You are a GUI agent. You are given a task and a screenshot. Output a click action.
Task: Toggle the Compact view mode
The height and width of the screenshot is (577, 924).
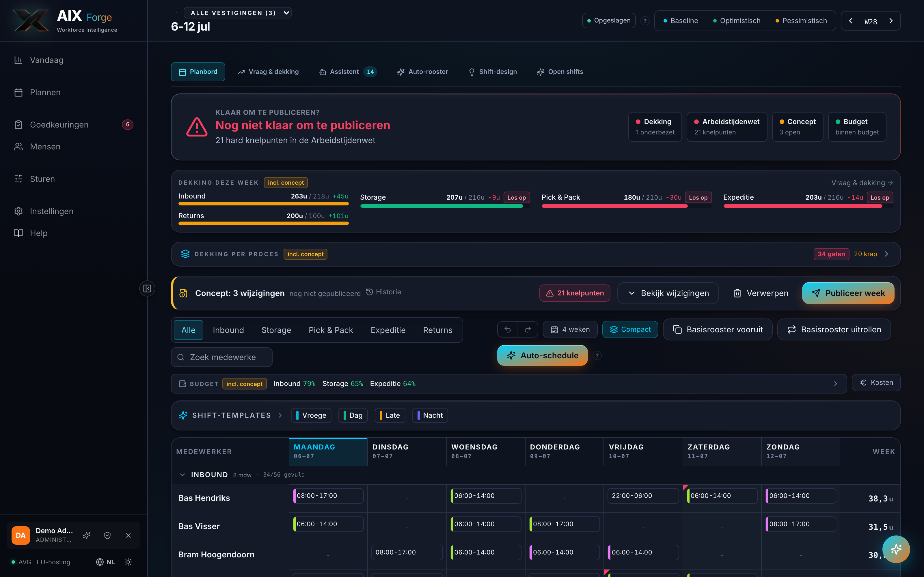[630, 329]
